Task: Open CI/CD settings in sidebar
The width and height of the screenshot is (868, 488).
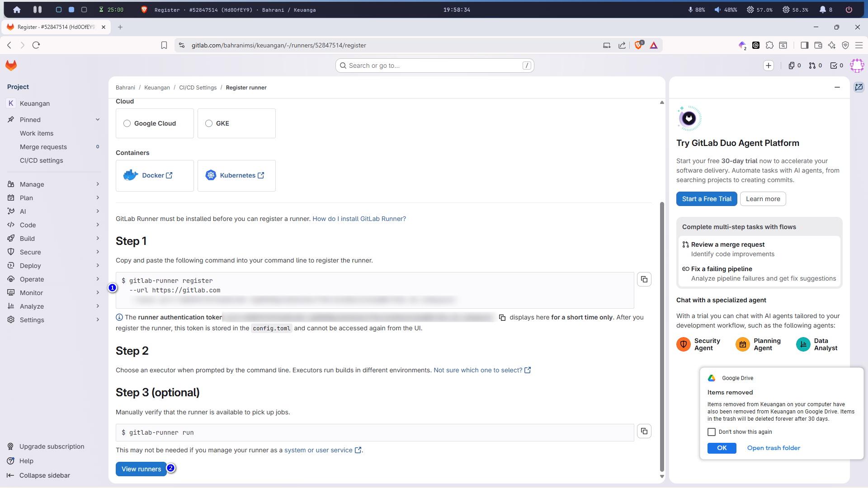Action: pyautogui.click(x=42, y=160)
